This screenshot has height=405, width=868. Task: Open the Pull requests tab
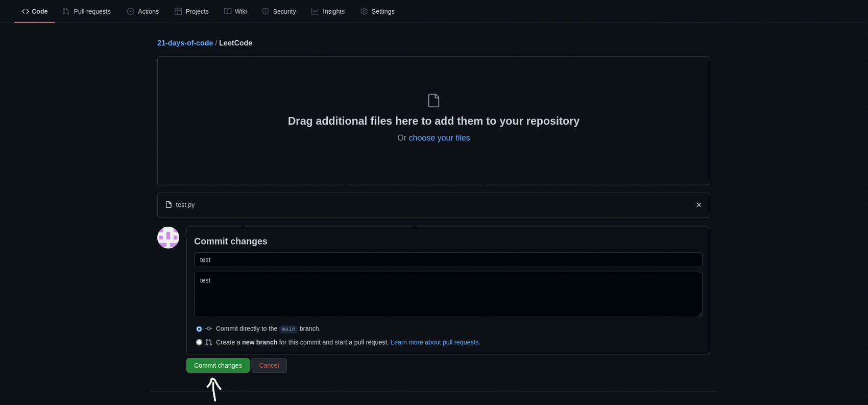86,11
